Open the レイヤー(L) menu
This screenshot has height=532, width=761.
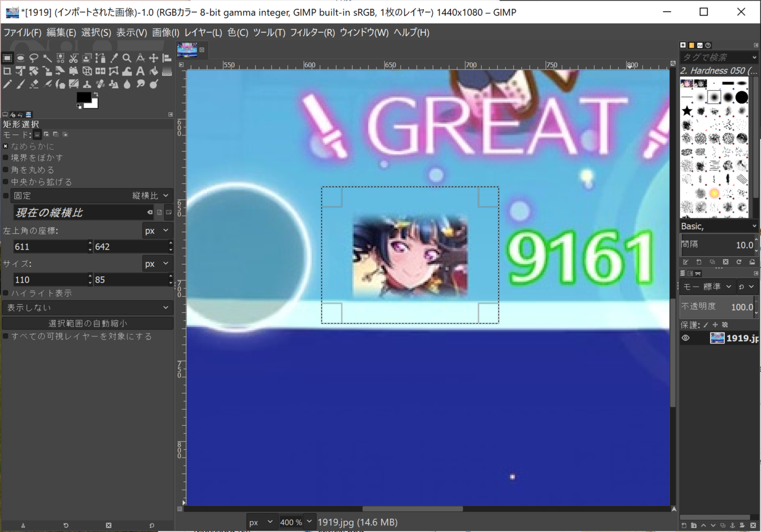click(x=203, y=33)
